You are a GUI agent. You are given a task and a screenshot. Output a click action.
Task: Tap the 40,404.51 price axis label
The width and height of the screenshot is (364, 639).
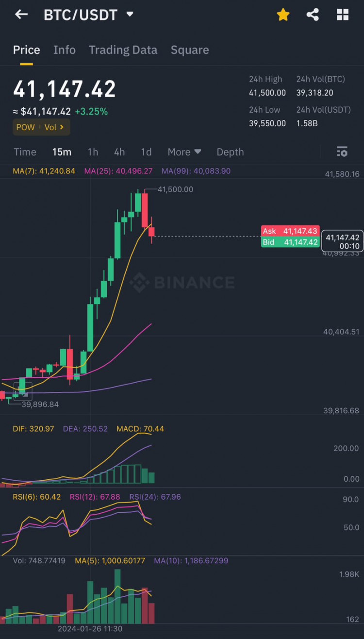click(342, 332)
